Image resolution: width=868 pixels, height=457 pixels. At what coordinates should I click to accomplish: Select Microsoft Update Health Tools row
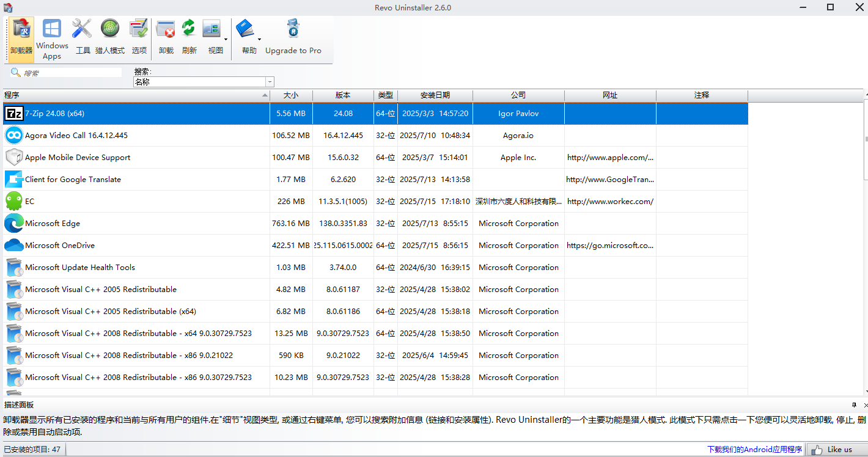(376, 268)
